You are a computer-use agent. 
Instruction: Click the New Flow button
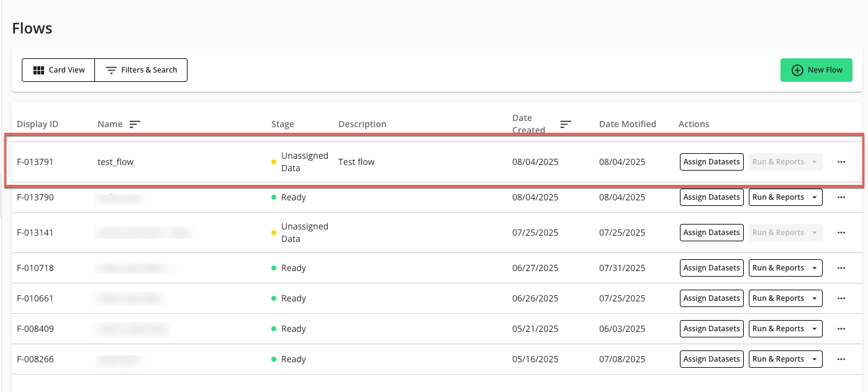[816, 70]
